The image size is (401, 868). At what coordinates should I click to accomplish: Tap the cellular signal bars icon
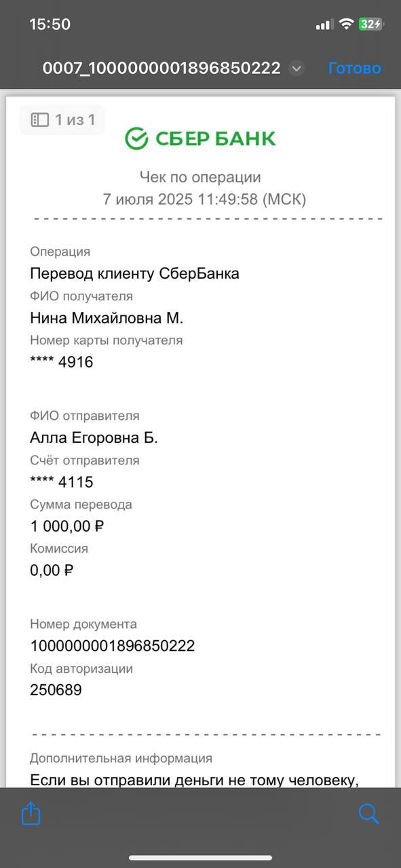coord(324,24)
